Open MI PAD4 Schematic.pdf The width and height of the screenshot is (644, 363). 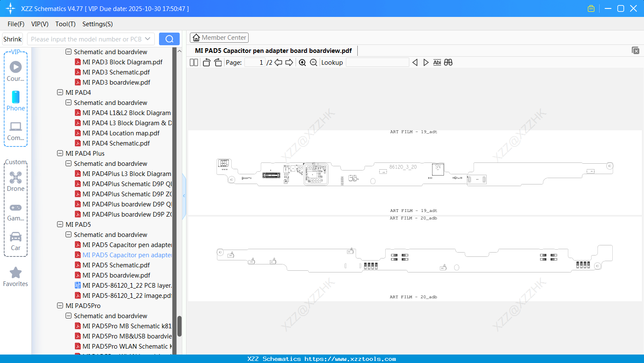point(112,143)
